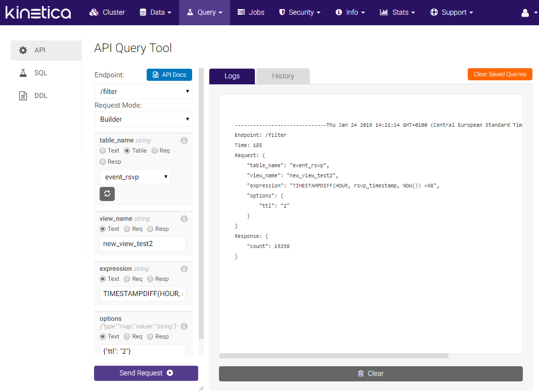539x392 pixels.
Task: Open the API Docs button
Action: coord(169,75)
